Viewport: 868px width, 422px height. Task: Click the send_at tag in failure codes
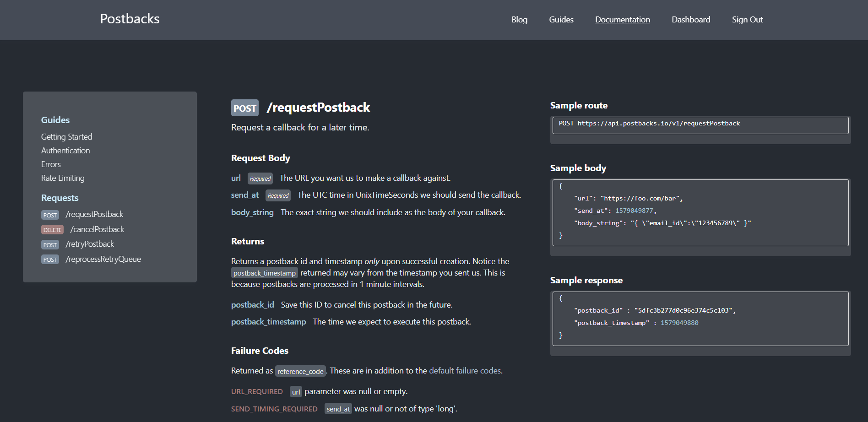click(x=338, y=409)
